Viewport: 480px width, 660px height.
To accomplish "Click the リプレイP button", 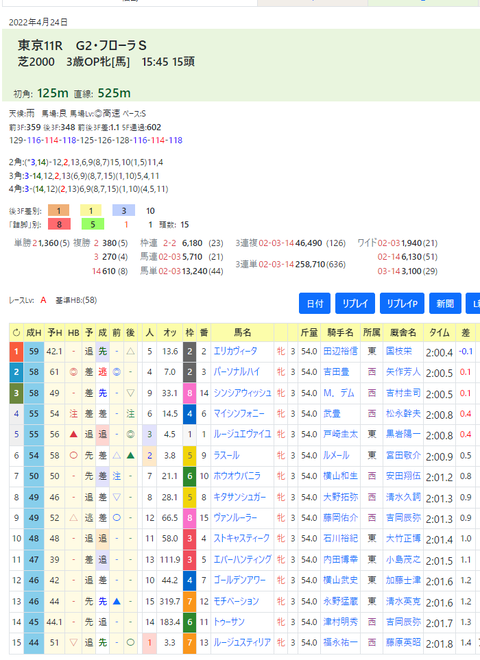I will (402, 303).
